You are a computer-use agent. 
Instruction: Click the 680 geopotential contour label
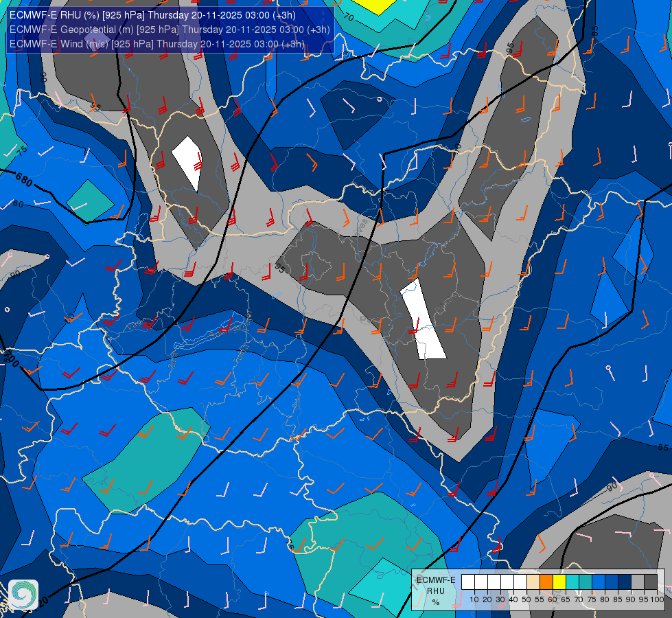(x=23, y=179)
